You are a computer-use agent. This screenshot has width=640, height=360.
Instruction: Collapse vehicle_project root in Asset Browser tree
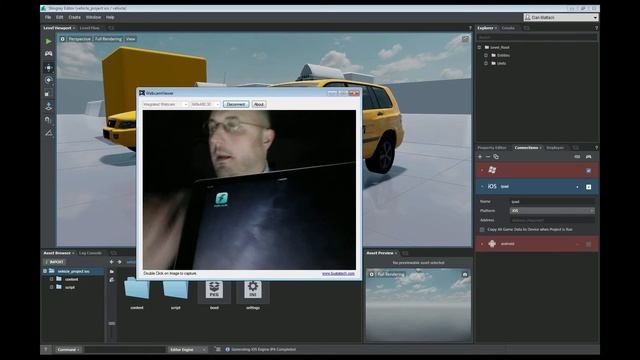[45, 271]
